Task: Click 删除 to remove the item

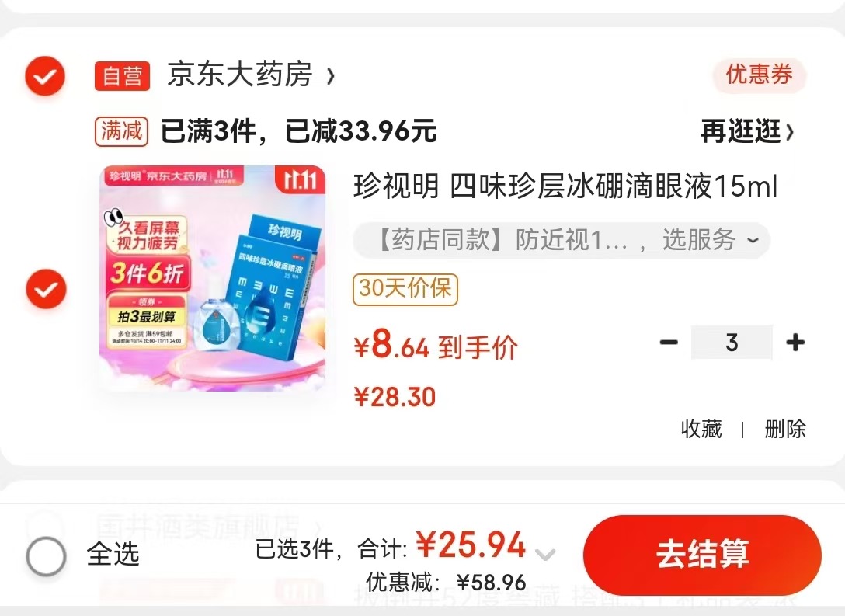Action: click(785, 430)
